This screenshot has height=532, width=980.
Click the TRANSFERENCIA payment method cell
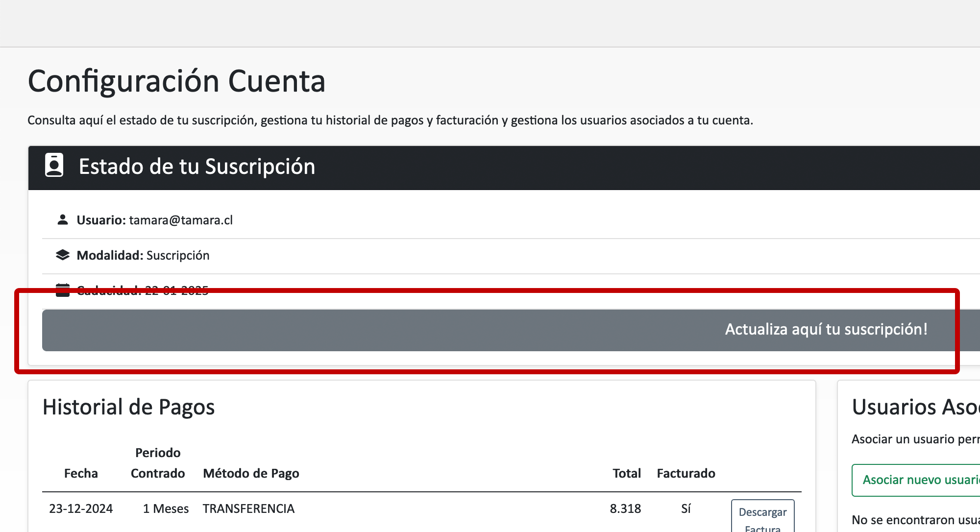248,508
